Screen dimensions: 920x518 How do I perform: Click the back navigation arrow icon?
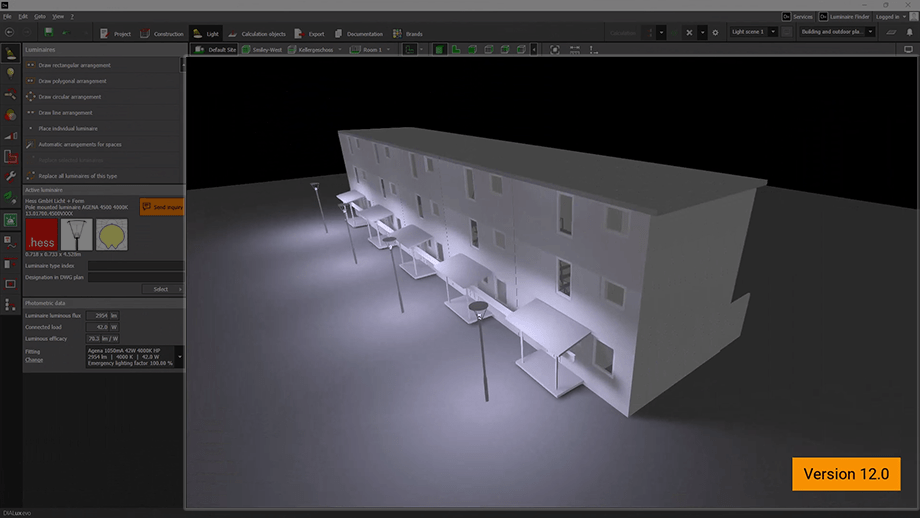point(9,33)
